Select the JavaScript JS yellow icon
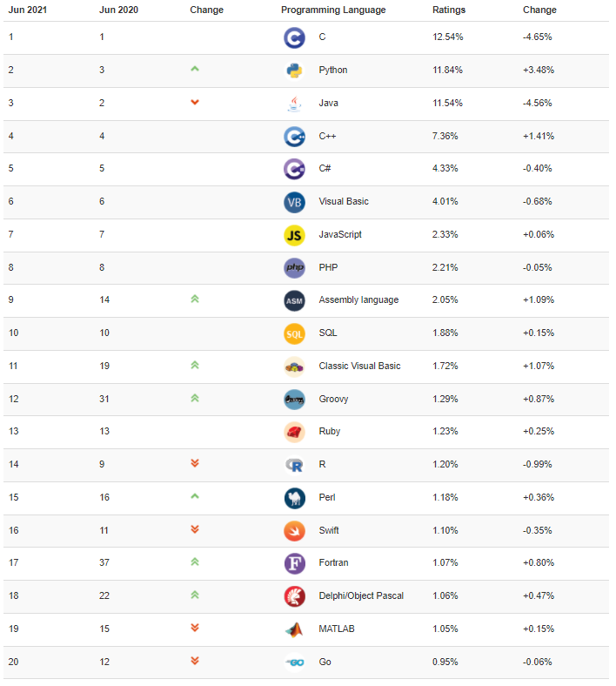The height and width of the screenshot is (686, 616). (x=294, y=235)
